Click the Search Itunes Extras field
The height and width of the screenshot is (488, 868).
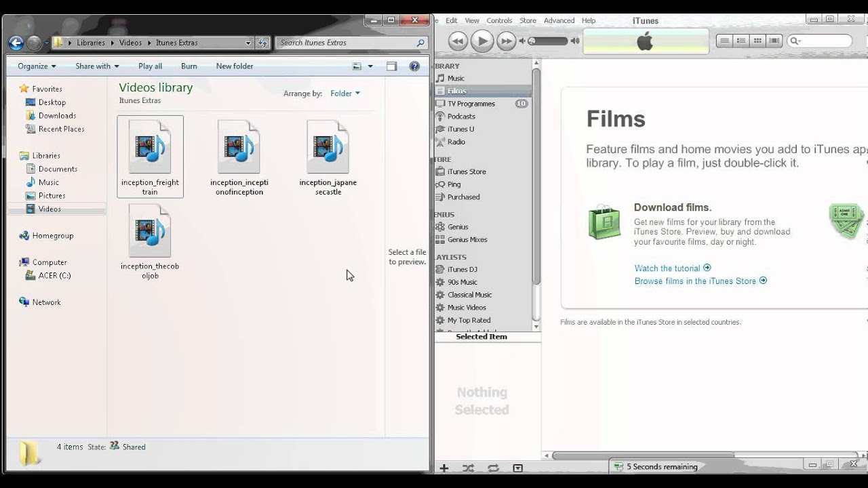351,43
